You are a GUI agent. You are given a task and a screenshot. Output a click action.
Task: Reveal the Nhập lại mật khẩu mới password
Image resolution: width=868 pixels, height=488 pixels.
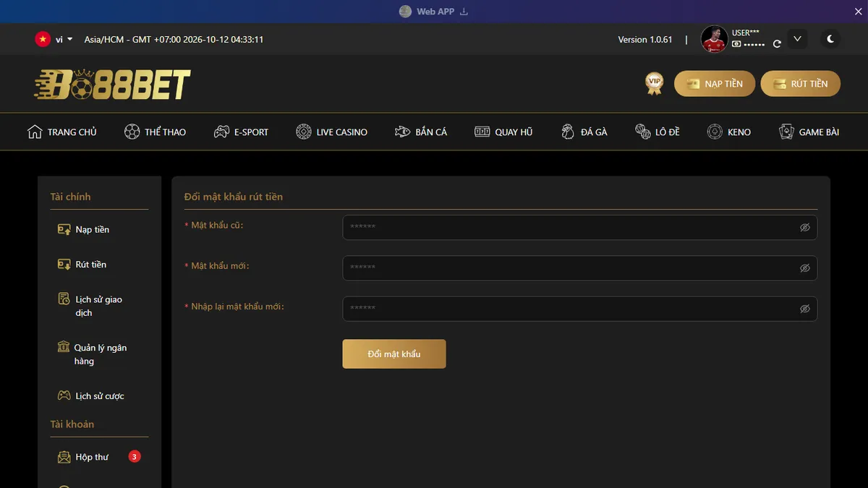[x=804, y=309]
